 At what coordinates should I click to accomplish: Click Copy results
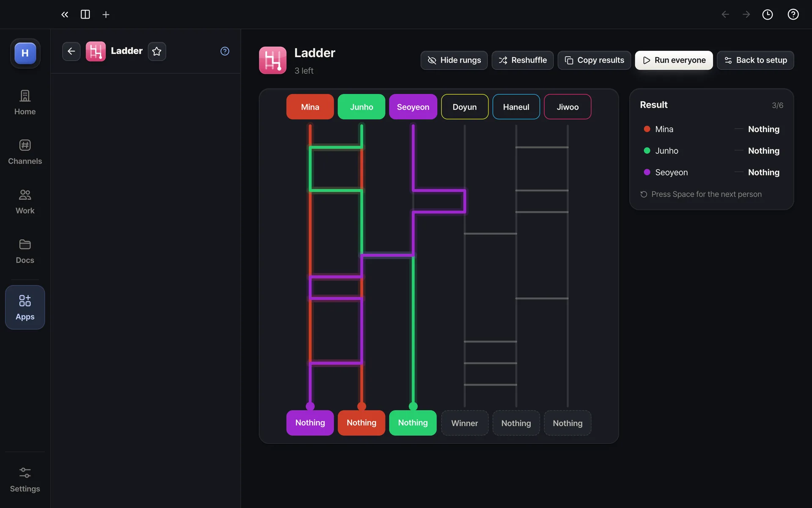594,60
